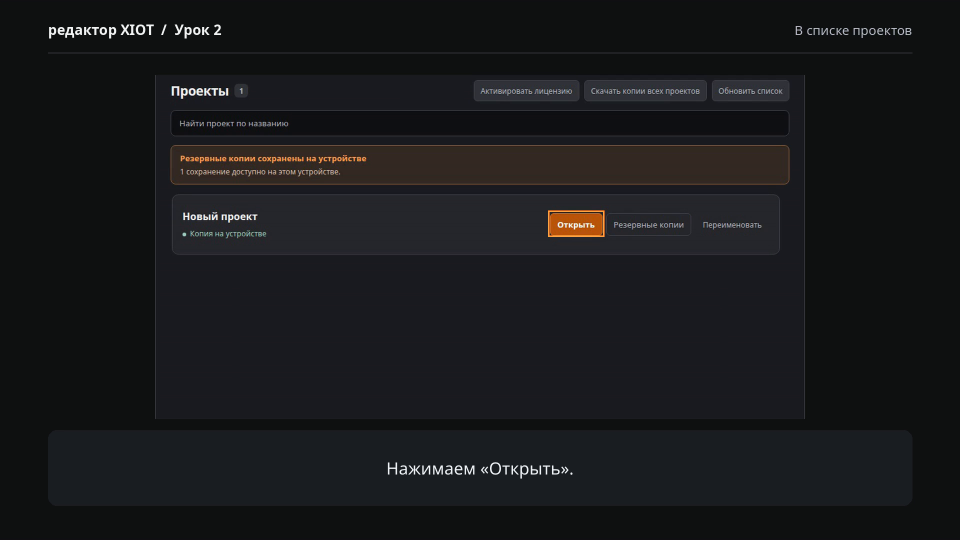Click the В списке проектов label
960x540 pixels.
[853, 30]
